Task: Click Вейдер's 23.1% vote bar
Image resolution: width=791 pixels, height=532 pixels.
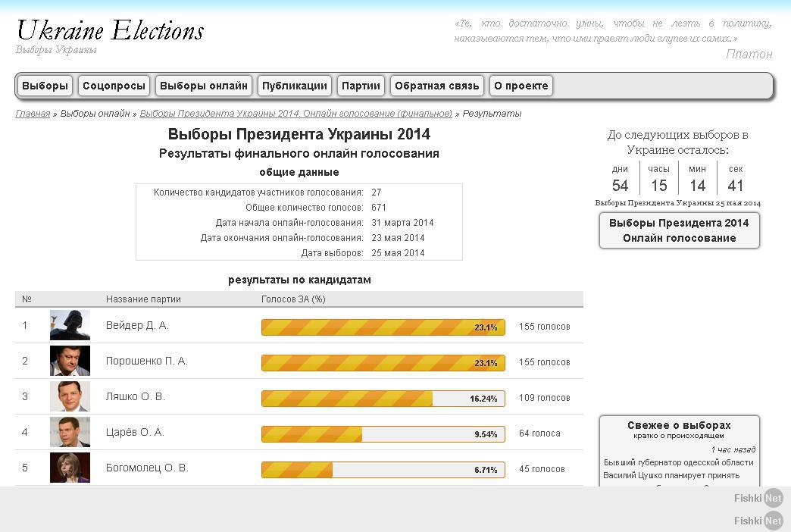Action: 383,327
